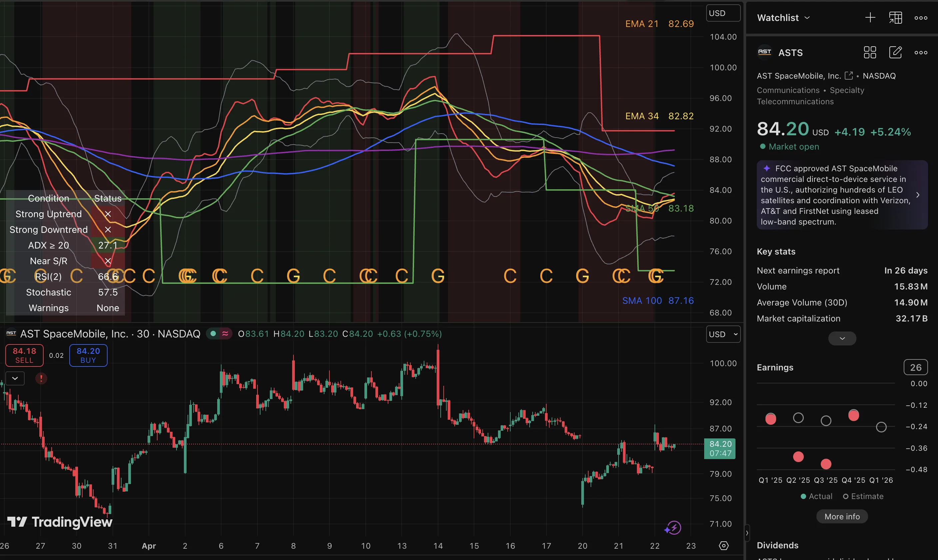Click the AI sparkle icon in news summary
This screenshot has height=560, width=938.
pyautogui.click(x=766, y=168)
